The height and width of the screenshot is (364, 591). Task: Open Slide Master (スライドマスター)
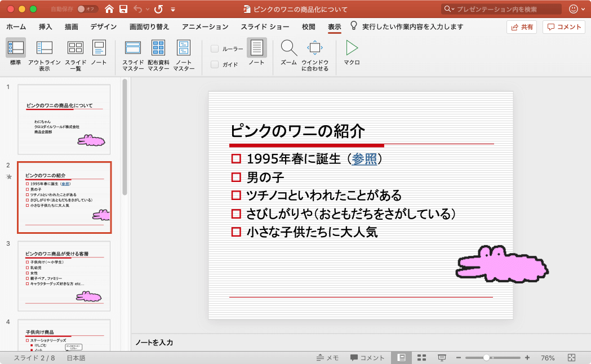(133, 55)
